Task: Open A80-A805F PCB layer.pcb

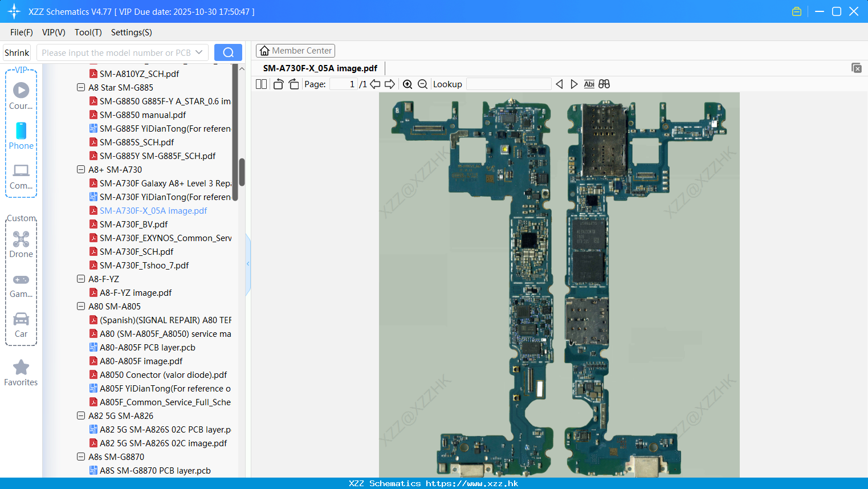Action: coord(148,348)
